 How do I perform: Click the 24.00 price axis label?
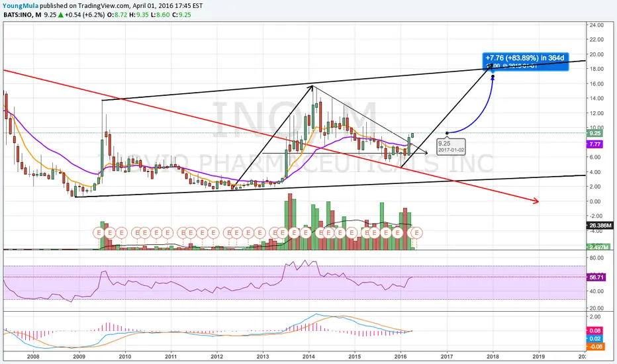[x=596, y=24]
